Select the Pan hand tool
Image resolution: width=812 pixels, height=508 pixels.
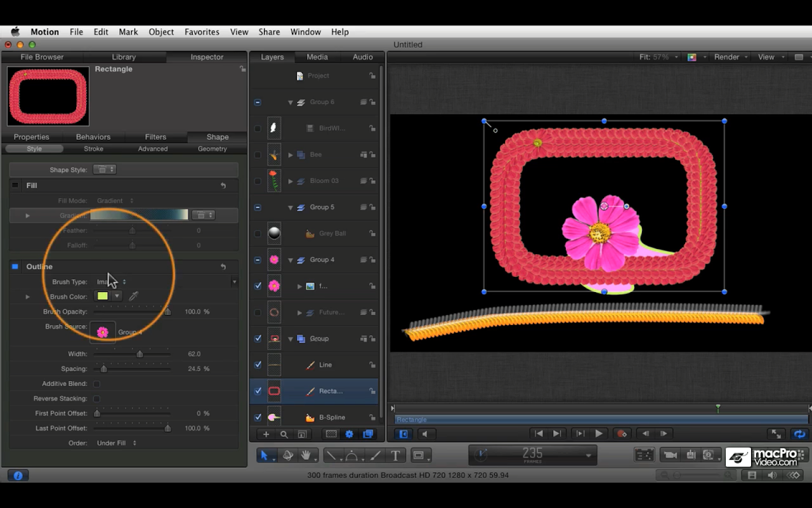306,455
